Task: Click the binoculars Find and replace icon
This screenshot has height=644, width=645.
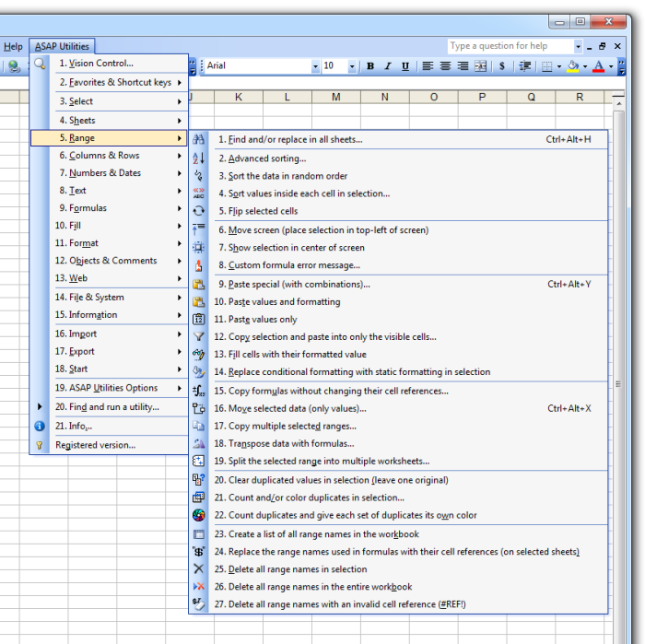Action: (x=198, y=139)
